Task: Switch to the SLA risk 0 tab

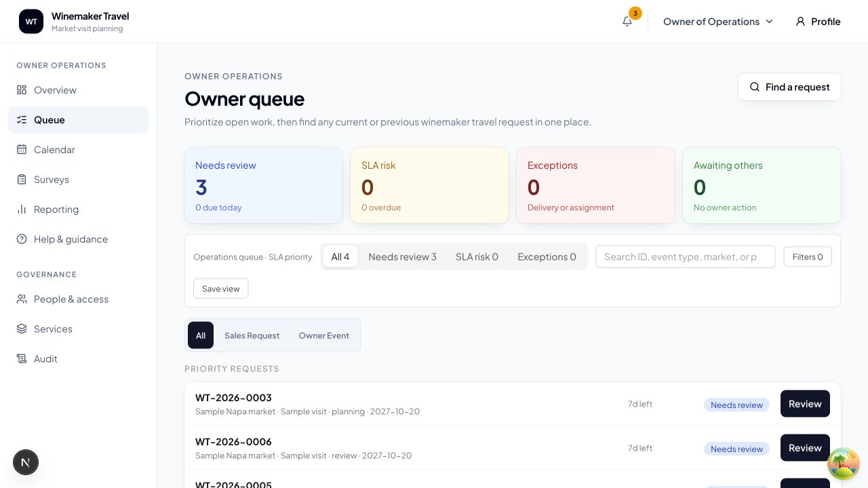Action: [477, 257]
